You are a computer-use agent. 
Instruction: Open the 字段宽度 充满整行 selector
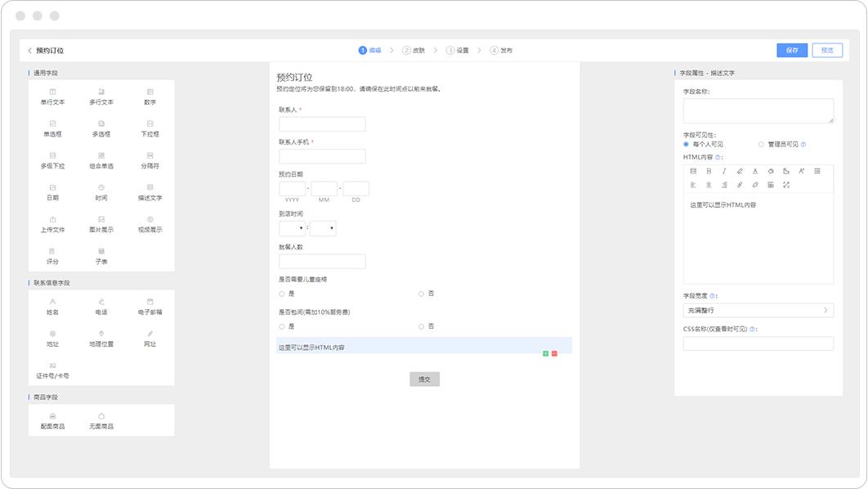point(757,310)
